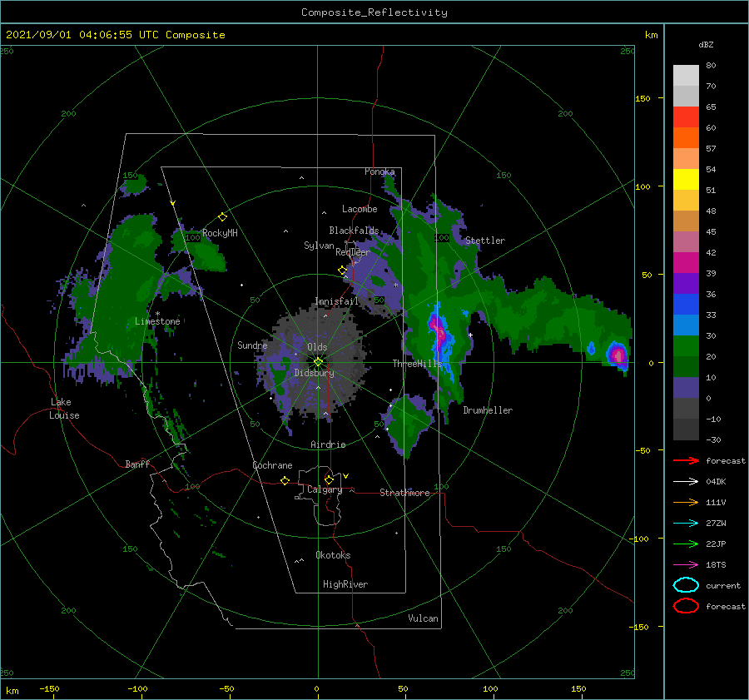
Task: Click the magenta storm cell at far east edge
Action: point(618,355)
